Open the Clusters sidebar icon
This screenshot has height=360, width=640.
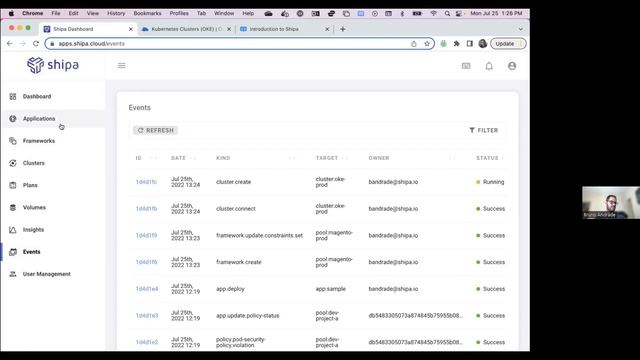coord(13,163)
